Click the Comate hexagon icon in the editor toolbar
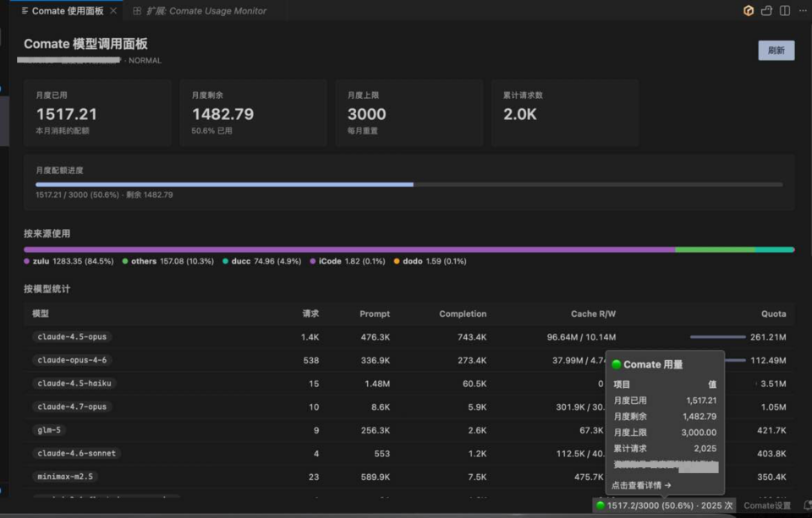This screenshot has height=518, width=812. coord(749,10)
